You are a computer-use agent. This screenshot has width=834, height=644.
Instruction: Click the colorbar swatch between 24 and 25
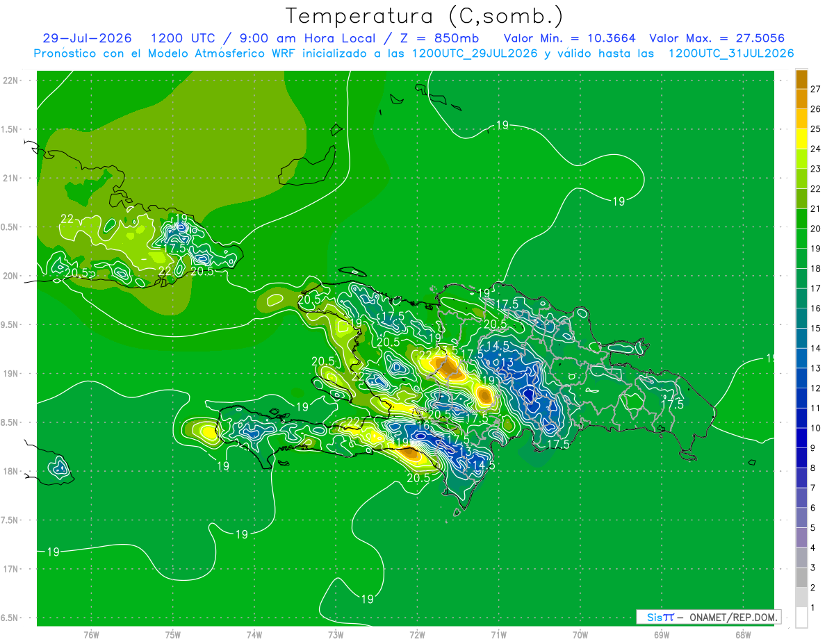pos(801,139)
